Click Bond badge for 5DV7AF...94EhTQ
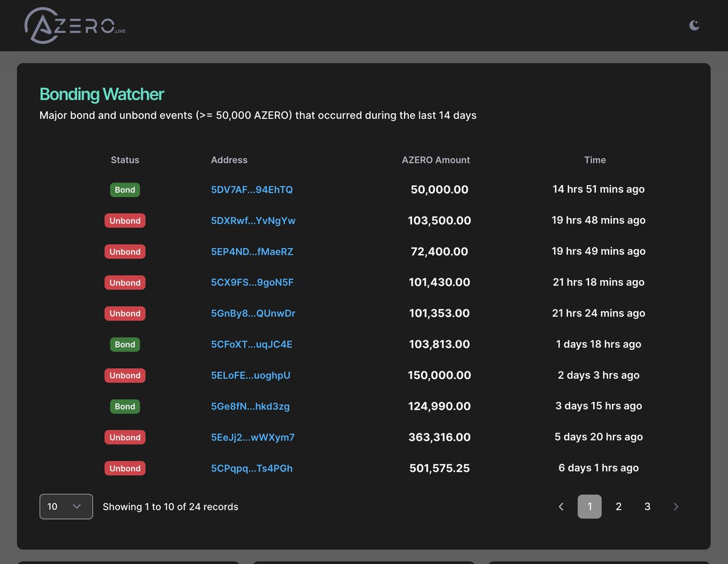The height and width of the screenshot is (564, 728). click(x=125, y=190)
